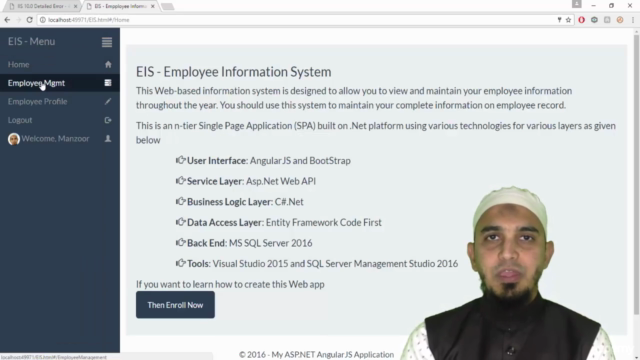This screenshot has height=360, width=640.
Task: Click the Back End: MS SQL Server 2016 line
Action: [x=244, y=243]
